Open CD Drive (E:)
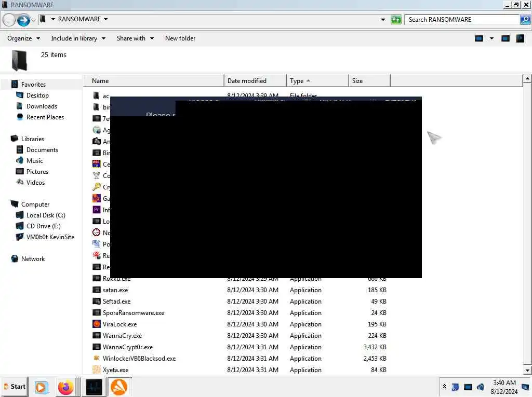Screen dimensions: 532x397 [44, 226]
